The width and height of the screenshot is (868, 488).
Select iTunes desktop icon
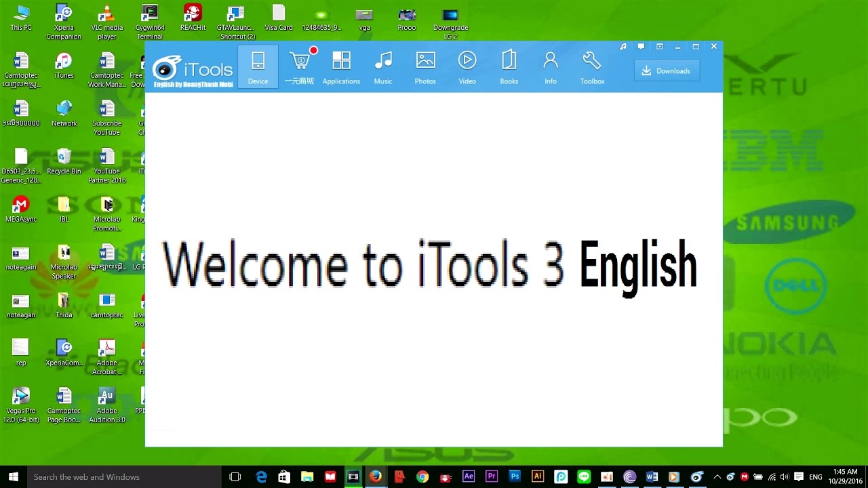click(x=64, y=66)
